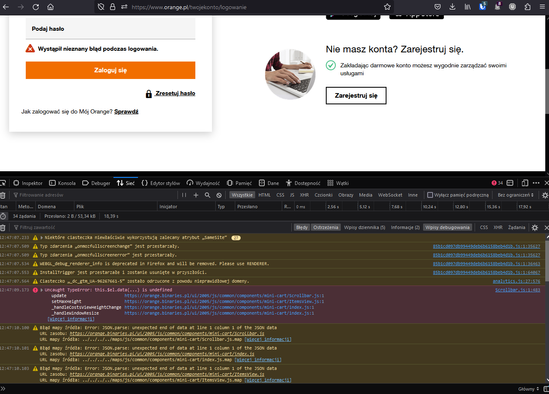Switch to the Debuger tab
This screenshot has height=394, width=549.
coord(96,183)
